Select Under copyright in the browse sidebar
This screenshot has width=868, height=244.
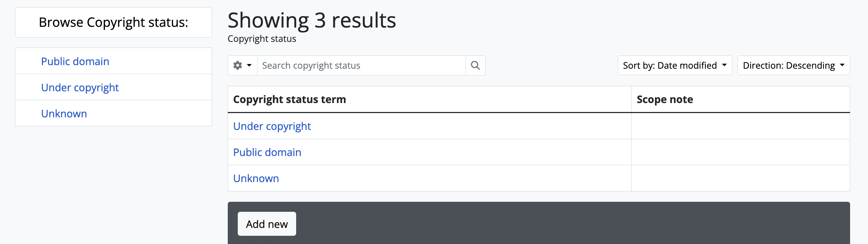[x=80, y=88]
